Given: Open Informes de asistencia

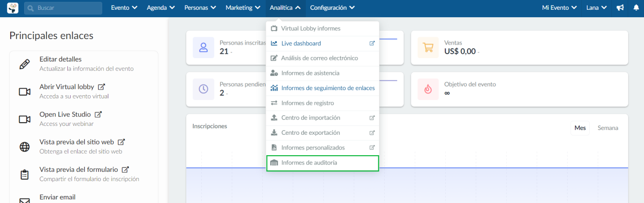Looking at the screenshot, I should tap(322, 73).
